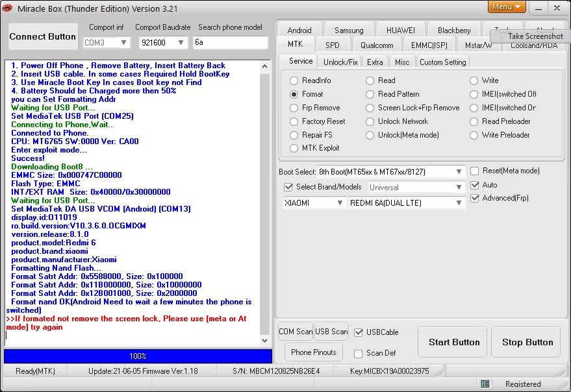Select the Factory Reset option
The image size is (571, 392).
pos(294,121)
